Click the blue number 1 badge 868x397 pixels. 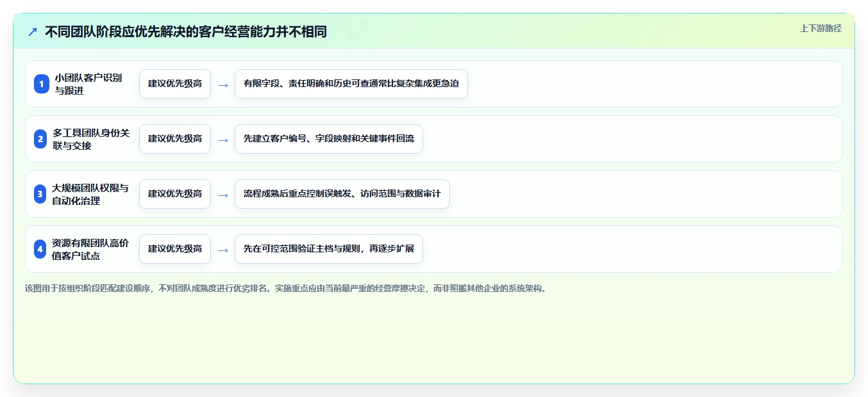42,84
